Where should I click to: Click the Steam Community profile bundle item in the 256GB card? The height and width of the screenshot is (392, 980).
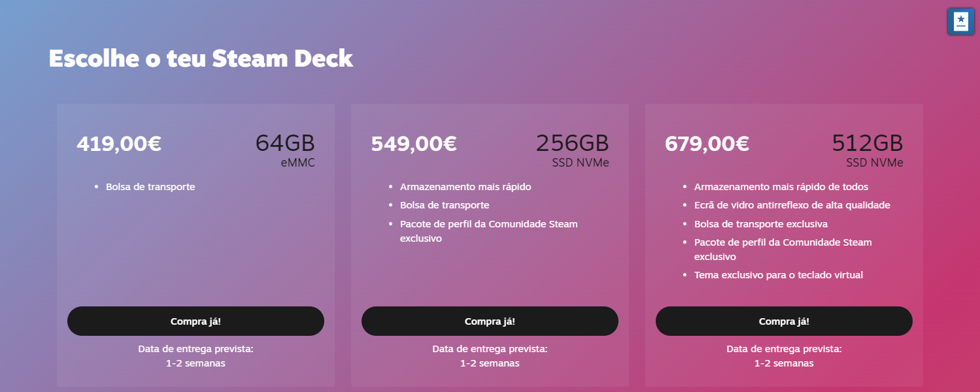(489, 231)
